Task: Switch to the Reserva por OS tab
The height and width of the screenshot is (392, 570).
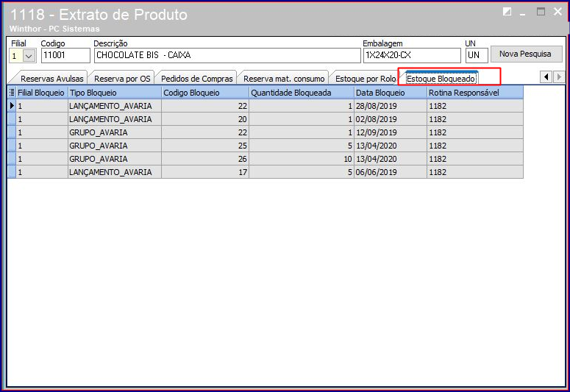Action: tap(122, 79)
